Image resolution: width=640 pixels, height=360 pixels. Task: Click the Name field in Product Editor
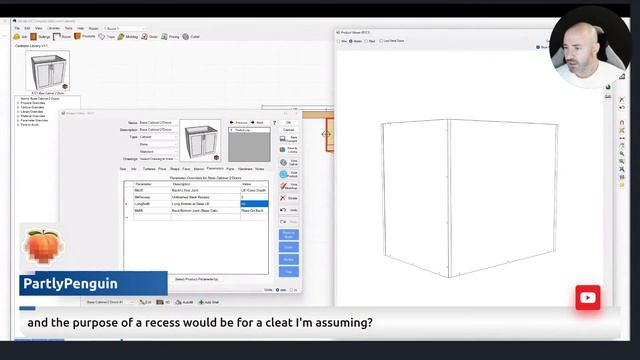tap(158, 123)
